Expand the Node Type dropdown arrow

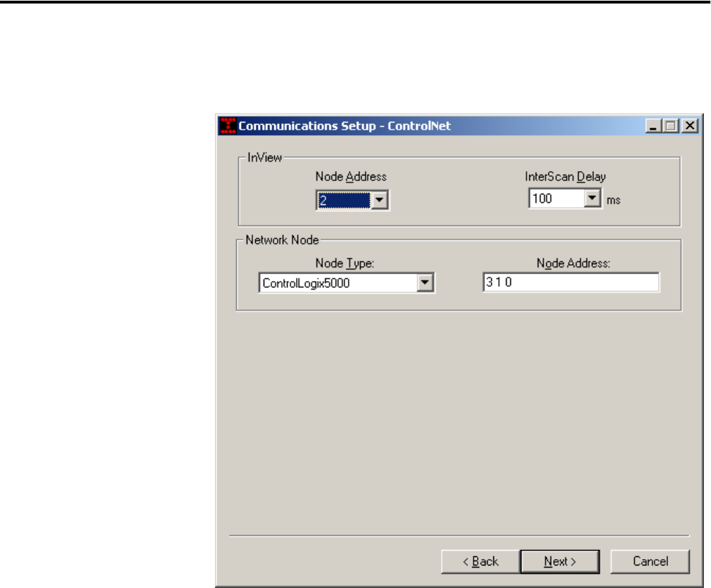(425, 282)
